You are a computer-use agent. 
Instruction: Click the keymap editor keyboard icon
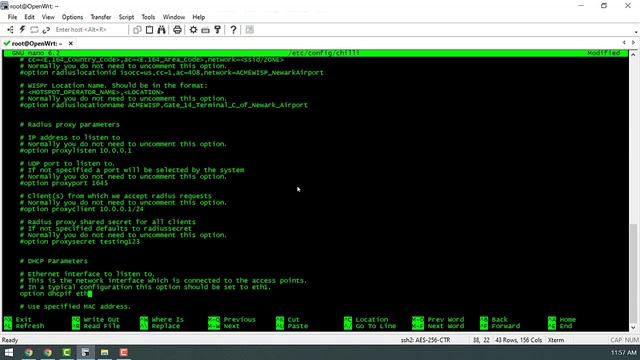click(205, 30)
